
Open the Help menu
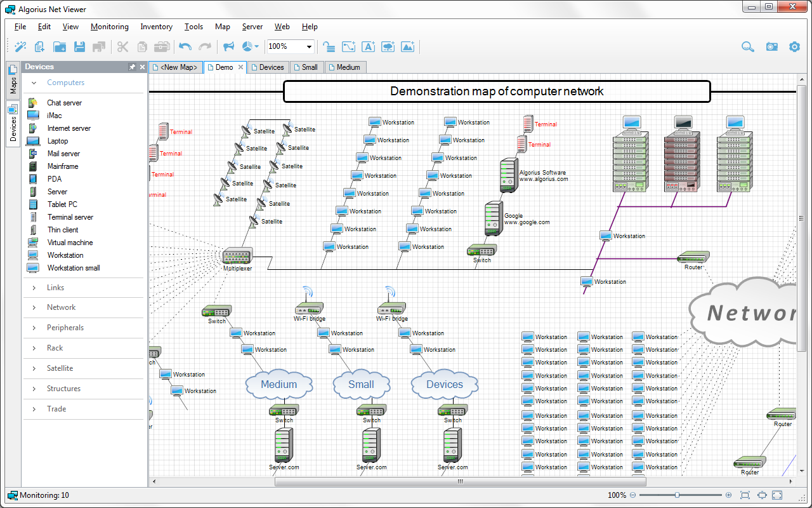point(310,27)
